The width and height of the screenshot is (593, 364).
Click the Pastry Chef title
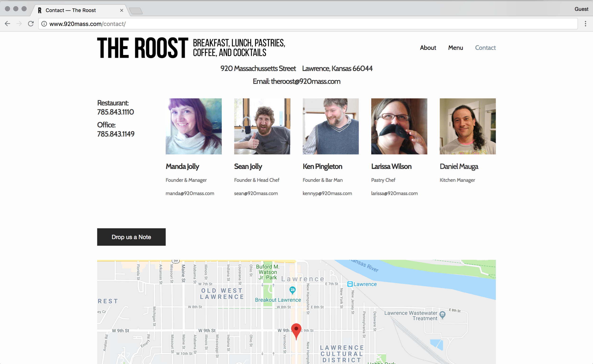383,180
